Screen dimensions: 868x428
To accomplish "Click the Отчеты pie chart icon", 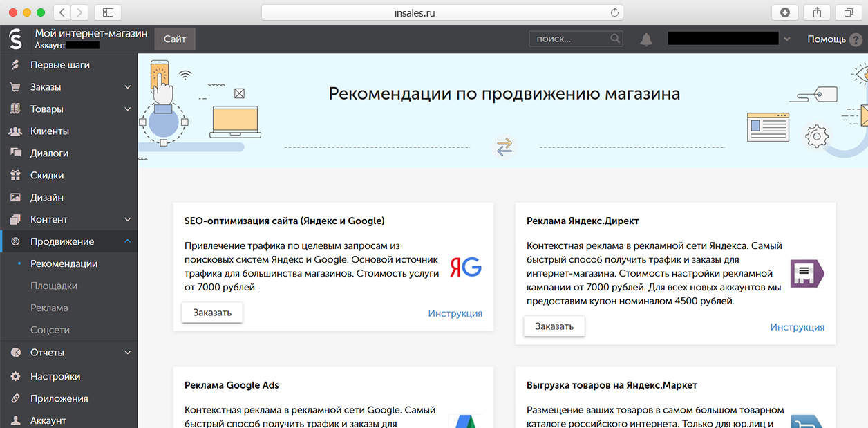I will 15,353.
